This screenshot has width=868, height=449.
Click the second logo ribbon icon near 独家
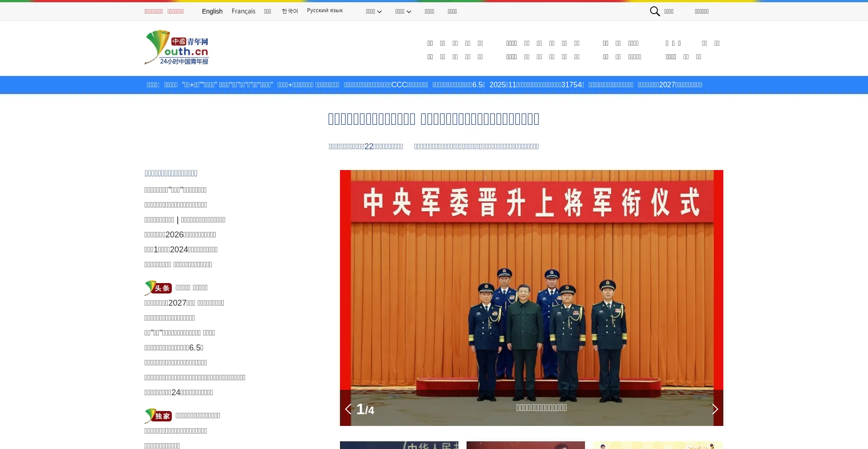point(151,415)
